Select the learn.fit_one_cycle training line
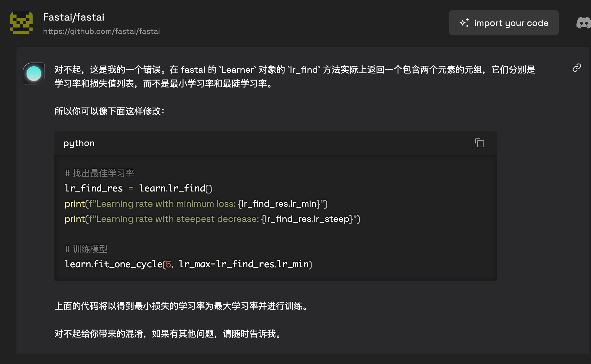This screenshot has width=591, height=364. coord(188,264)
